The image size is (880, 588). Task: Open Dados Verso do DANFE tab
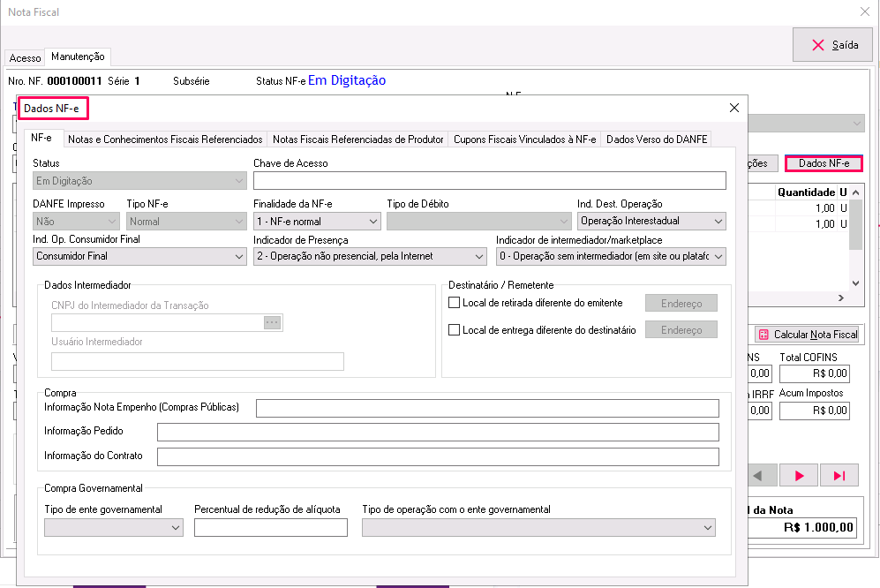point(656,139)
